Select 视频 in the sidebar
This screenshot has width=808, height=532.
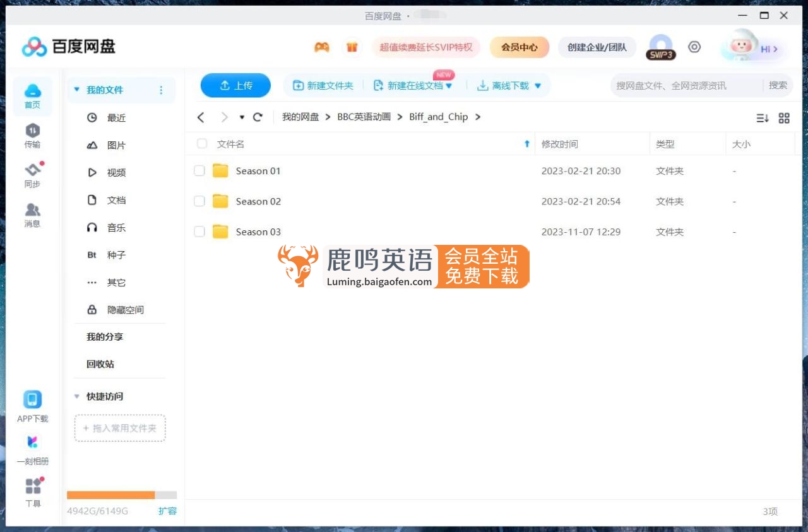click(x=116, y=173)
